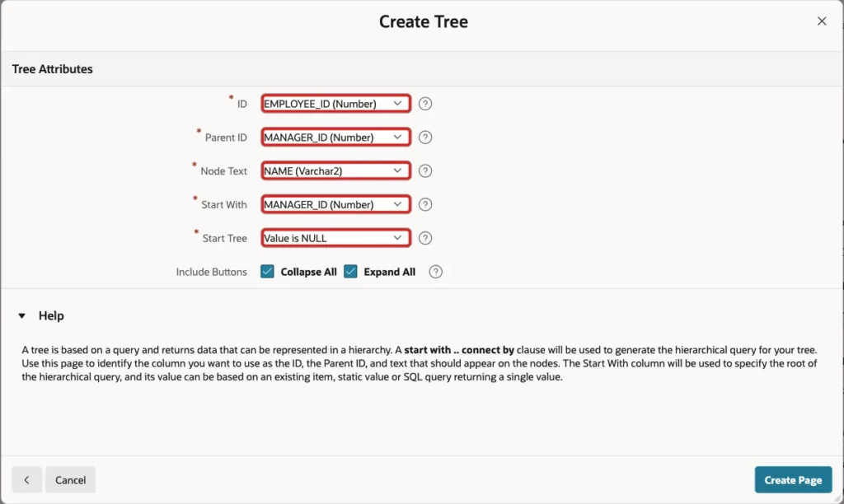
Task: Click the Start With label
Action: point(224,204)
